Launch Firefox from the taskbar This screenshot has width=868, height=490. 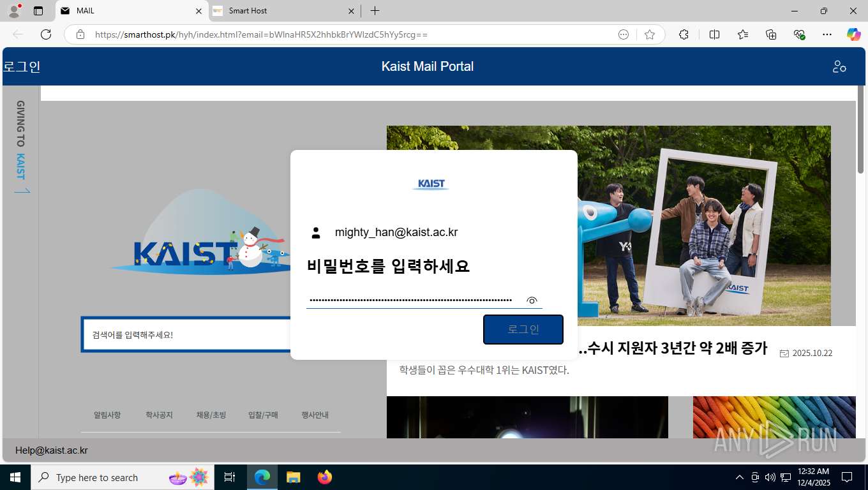pos(325,477)
